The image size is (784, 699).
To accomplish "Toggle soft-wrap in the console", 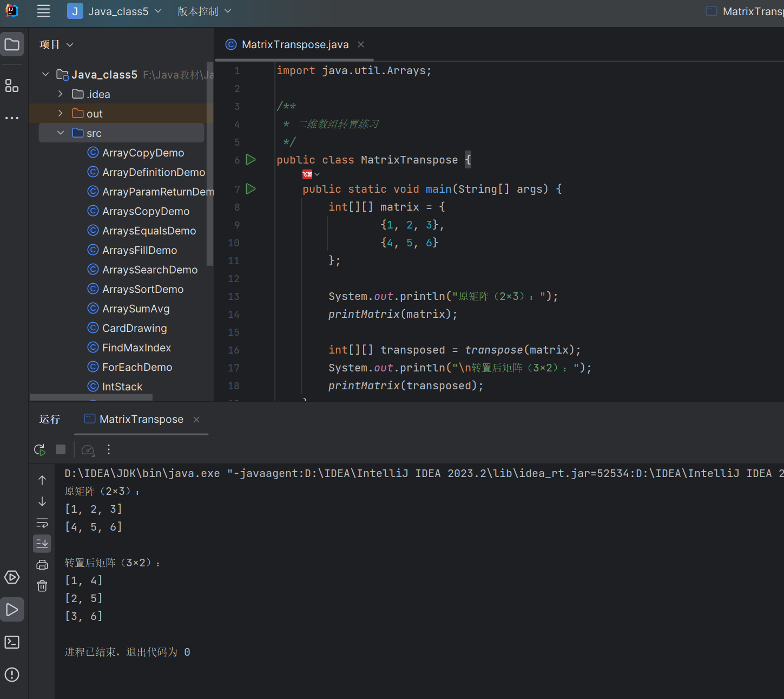I will 42,523.
